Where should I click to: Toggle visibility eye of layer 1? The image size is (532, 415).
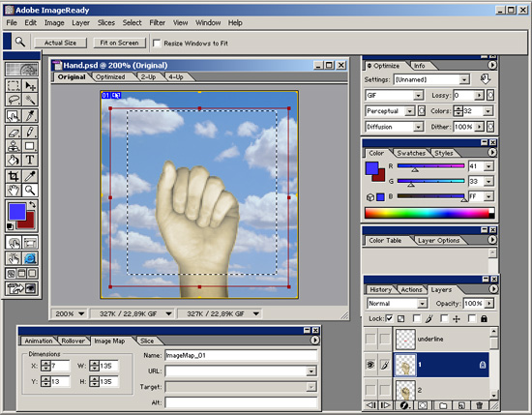(370, 365)
